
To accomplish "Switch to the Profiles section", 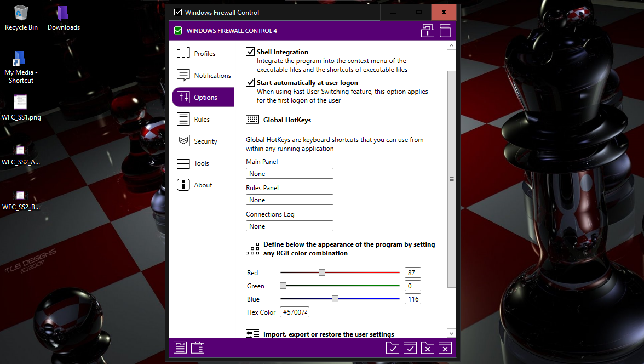I will click(x=203, y=54).
